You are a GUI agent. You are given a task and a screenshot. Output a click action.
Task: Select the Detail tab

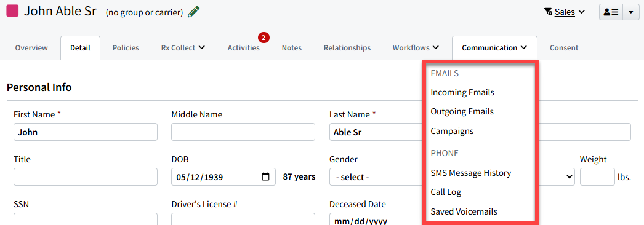pyautogui.click(x=80, y=48)
